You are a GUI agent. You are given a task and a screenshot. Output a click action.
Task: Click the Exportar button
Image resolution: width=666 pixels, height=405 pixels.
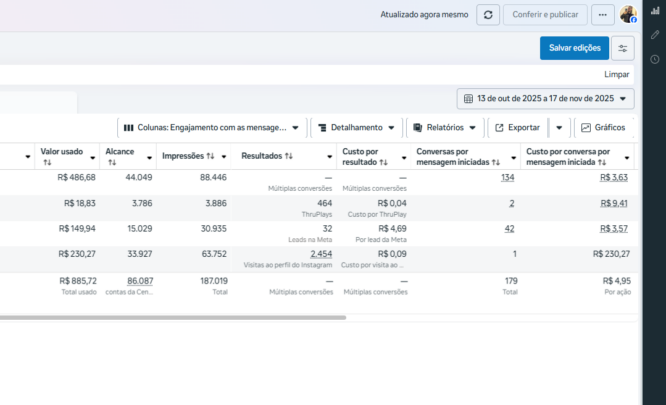pyautogui.click(x=516, y=128)
